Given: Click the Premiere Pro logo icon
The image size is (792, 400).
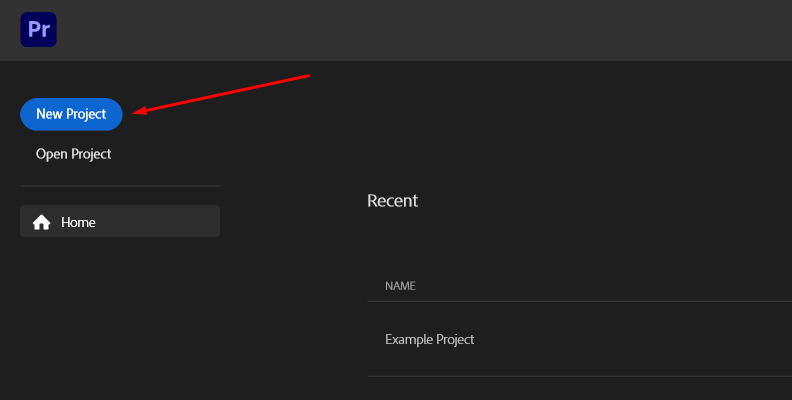Looking at the screenshot, I should tap(39, 29).
